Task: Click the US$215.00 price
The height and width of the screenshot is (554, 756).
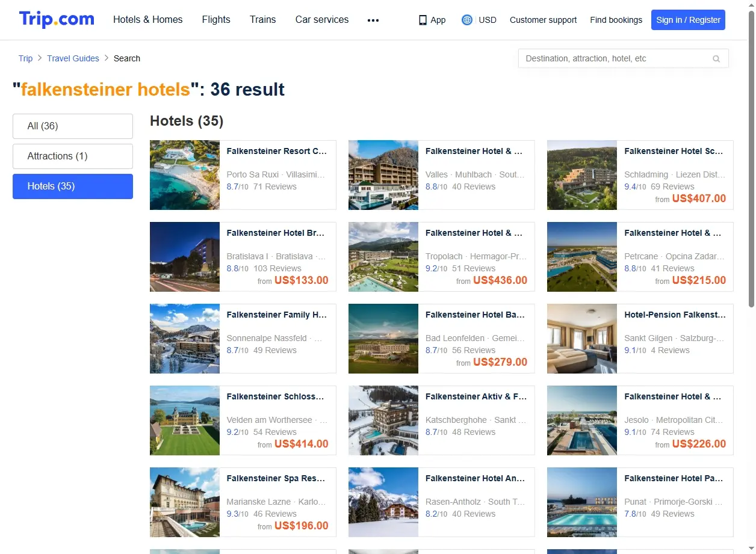Action: click(699, 280)
